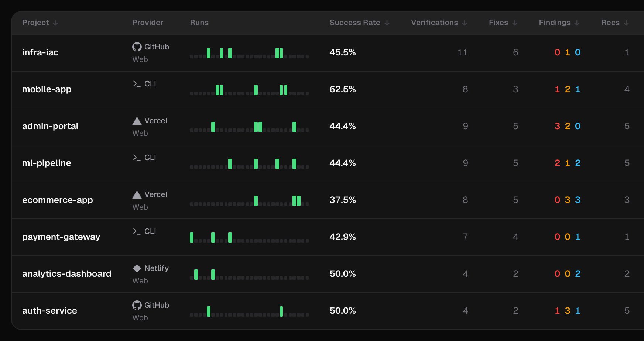Open the auth-service project
The image size is (644, 341).
tap(49, 311)
